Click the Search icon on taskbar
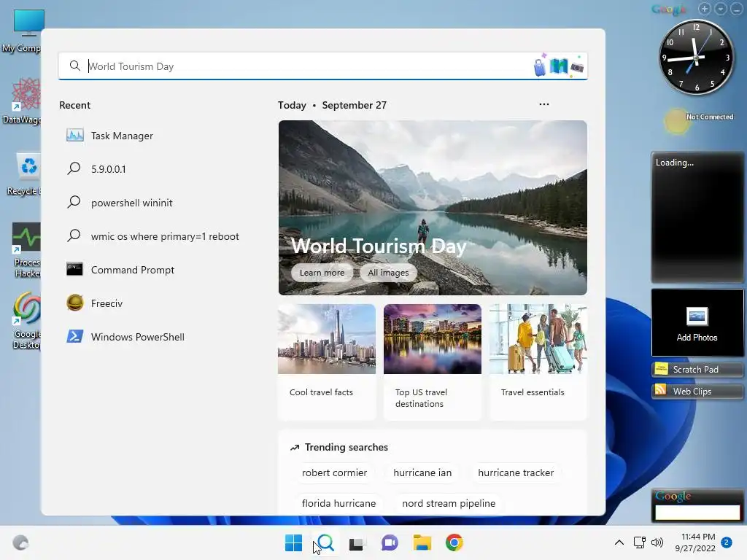The height and width of the screenshot is (560, 747). pyautogui.click(x=325, y=542)
